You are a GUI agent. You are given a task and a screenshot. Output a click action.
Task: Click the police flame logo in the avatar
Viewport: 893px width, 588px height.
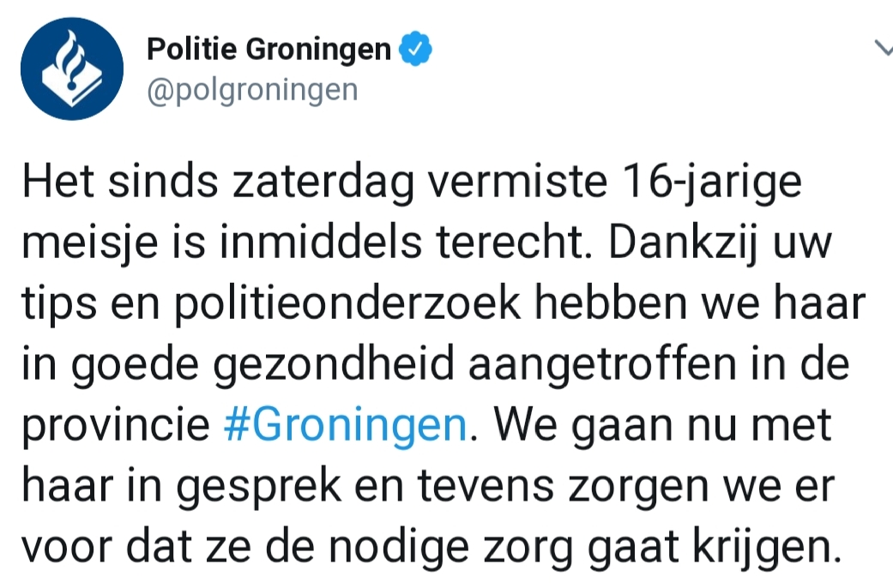click(x=72, y=69)
